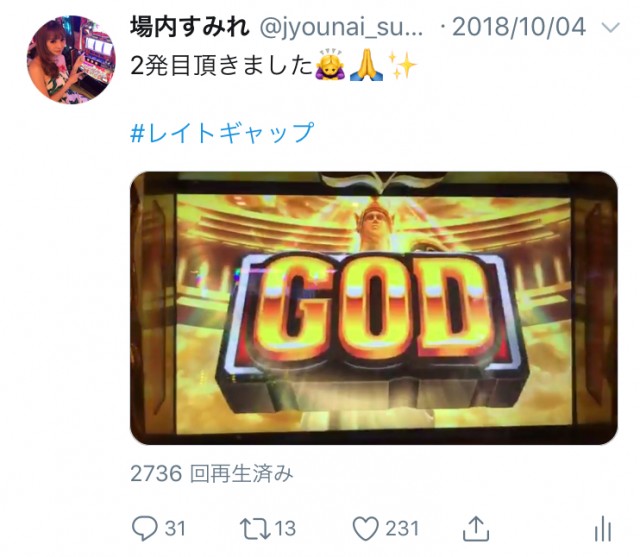View tweet analytics bar chart icon
640x557 pixels.
click(603, 528)
